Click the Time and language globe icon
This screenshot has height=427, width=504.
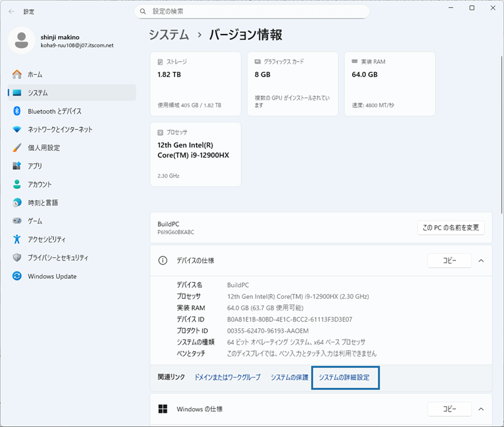(x=17, y=203)
